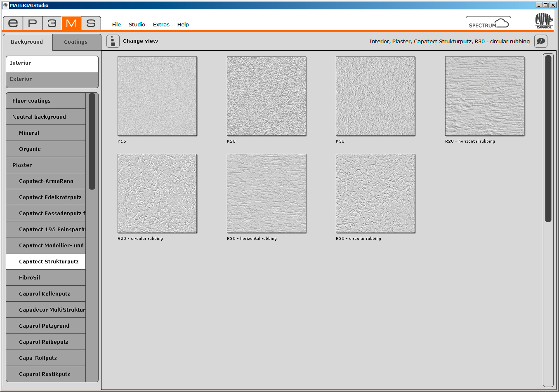This screenshot has height=392, width=559.
Task: Choose the K30 texture thumbnail
Action: click(375, 96)
